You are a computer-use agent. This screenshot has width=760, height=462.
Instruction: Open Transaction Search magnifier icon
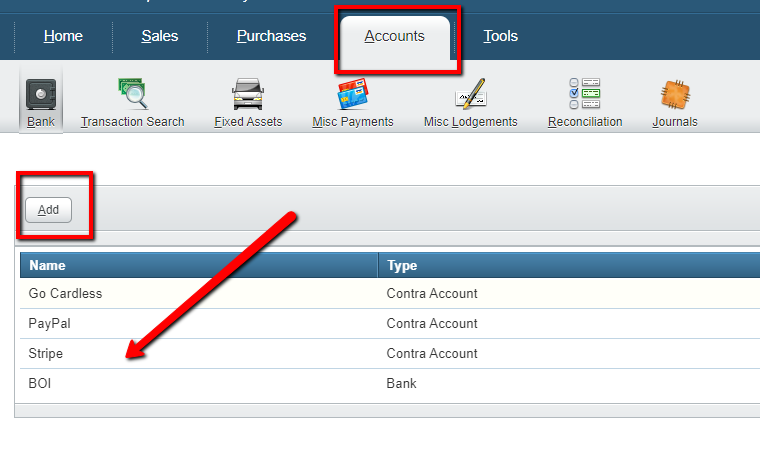(x=132, y=94)
